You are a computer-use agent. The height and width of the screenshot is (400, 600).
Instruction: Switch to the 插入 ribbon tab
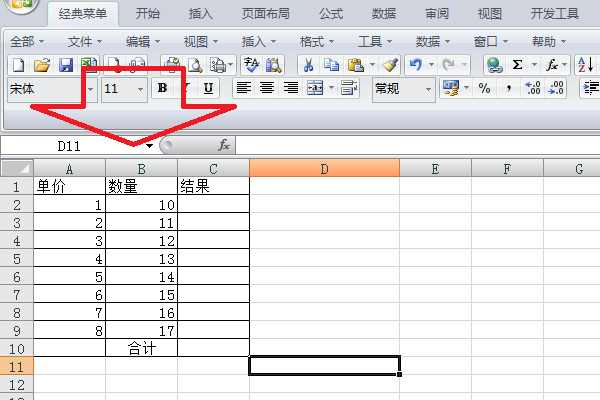coord(201,14)
